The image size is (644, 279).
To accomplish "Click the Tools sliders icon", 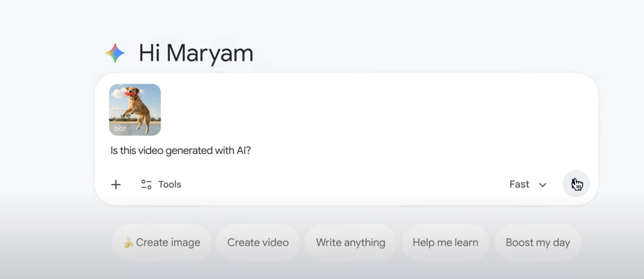I will (x=146, y=184).
